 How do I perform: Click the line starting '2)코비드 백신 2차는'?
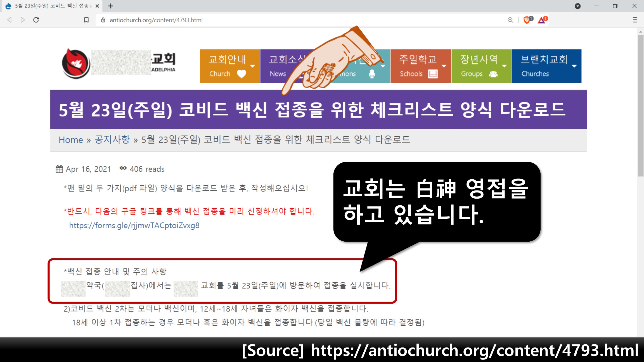(x=216, y=309)
